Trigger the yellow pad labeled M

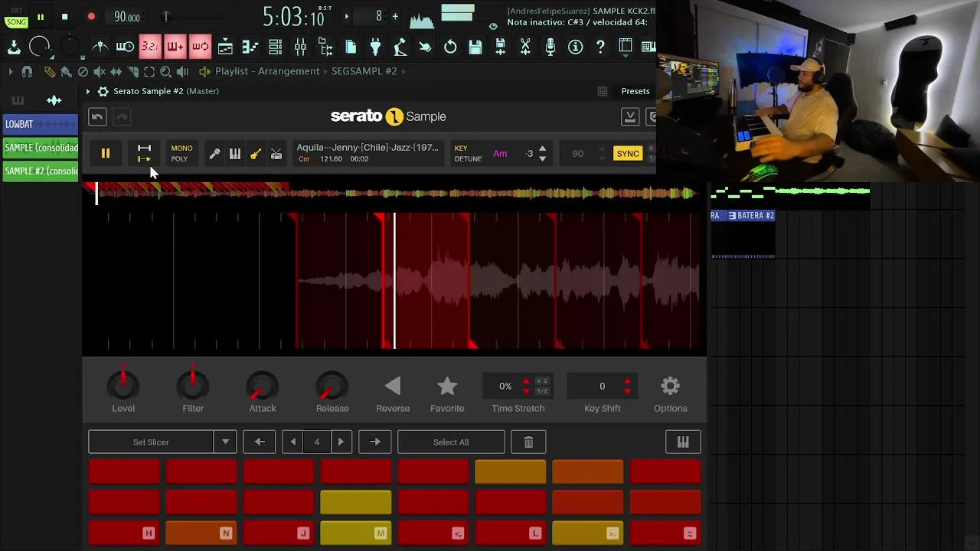click(355, 533)
